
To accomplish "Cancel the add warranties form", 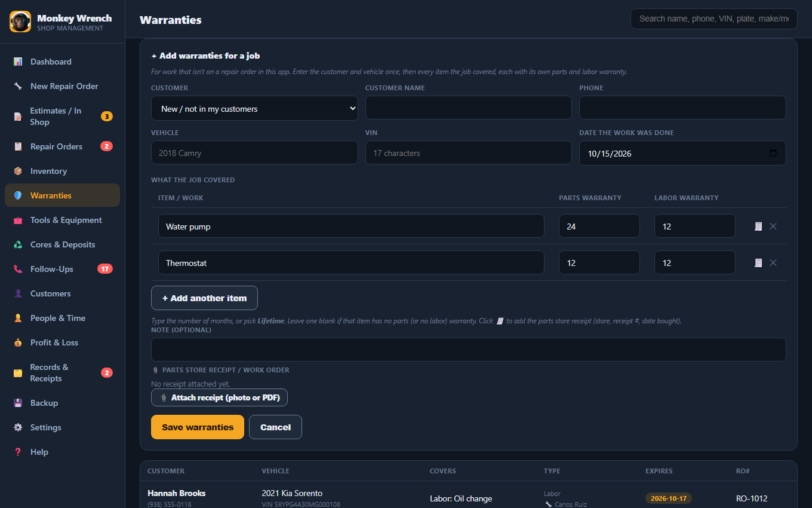I will tap(275, 427).
